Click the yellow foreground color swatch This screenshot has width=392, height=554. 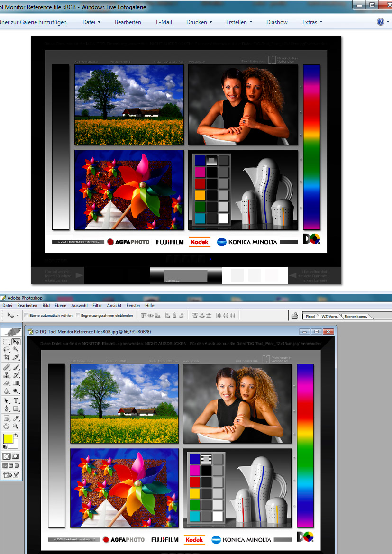tap(8, 439)
